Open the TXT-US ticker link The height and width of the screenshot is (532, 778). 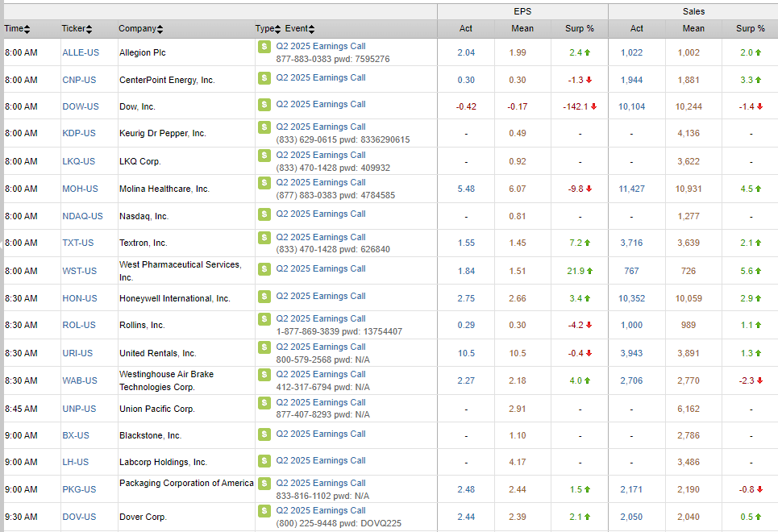[78, 243]
